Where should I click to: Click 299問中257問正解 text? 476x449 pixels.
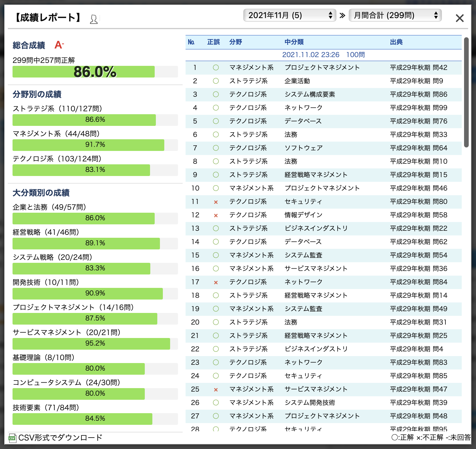[44, 60]
